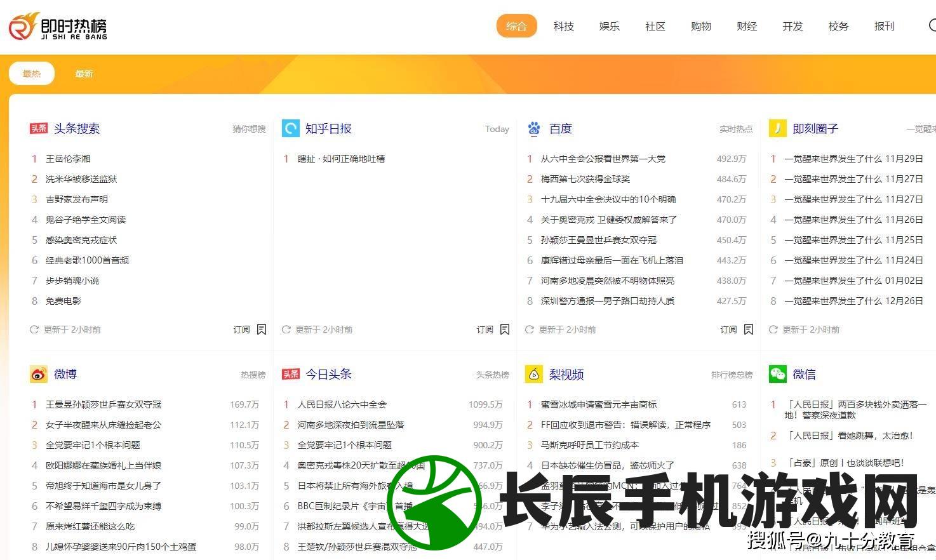Viewport: 936px width, 560px height.
Task: Subscribe via 订阅 in 头条搜索 card
Action: pos(241,330)
